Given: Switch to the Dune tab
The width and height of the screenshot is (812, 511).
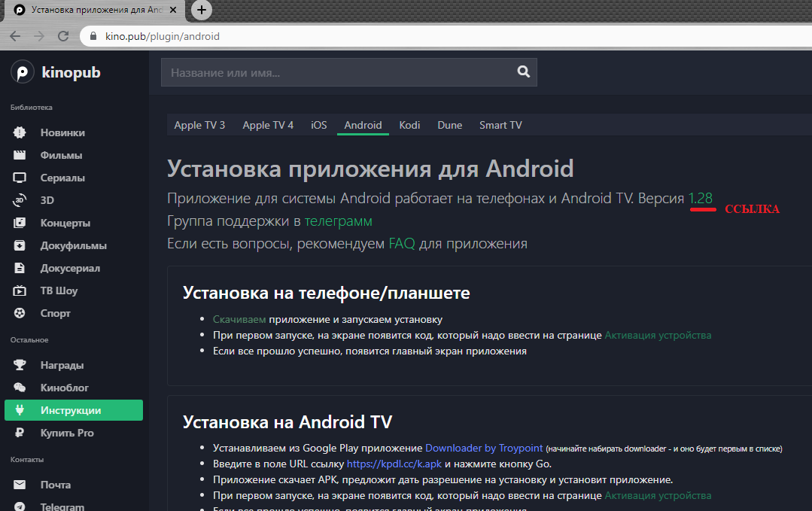Looking at the screenshot, I should [x=449, y=125].
